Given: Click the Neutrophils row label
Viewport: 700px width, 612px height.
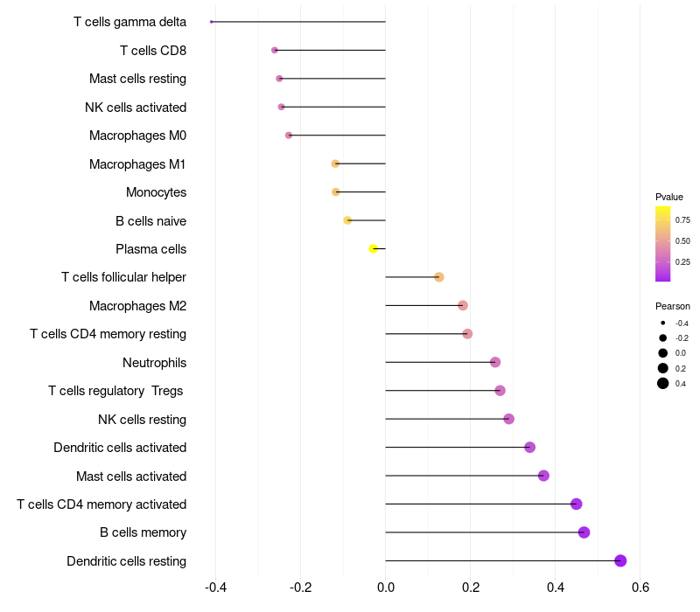Looking at the screenshot, I should click(155, 363).
